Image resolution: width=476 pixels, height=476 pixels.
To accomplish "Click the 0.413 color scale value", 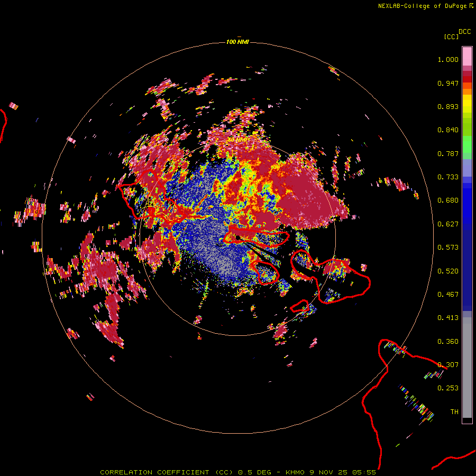I will point(448,318).
